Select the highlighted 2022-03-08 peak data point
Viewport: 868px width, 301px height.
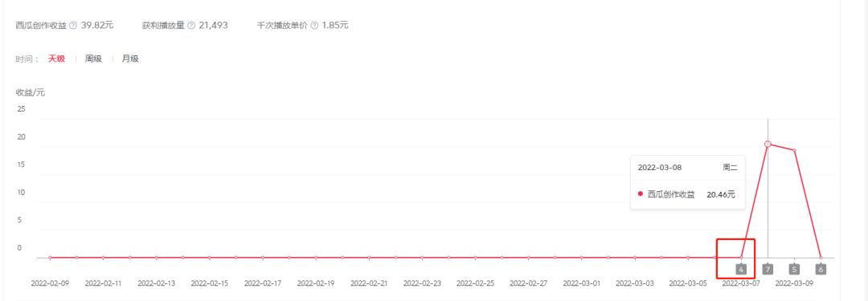(x=768, y=144)
